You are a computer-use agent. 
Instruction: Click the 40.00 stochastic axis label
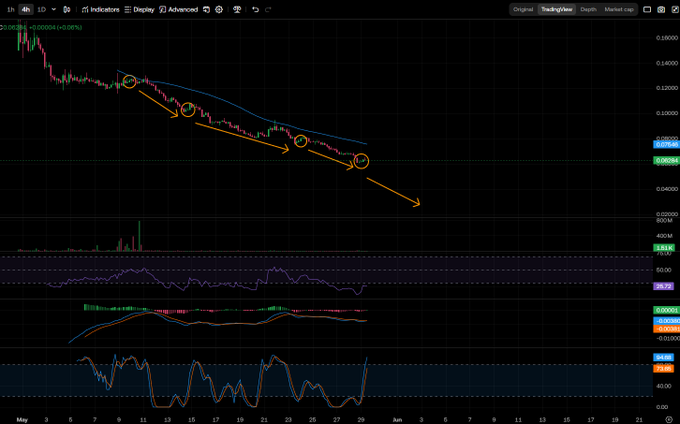pyautogui.click(x=662, y=386)
